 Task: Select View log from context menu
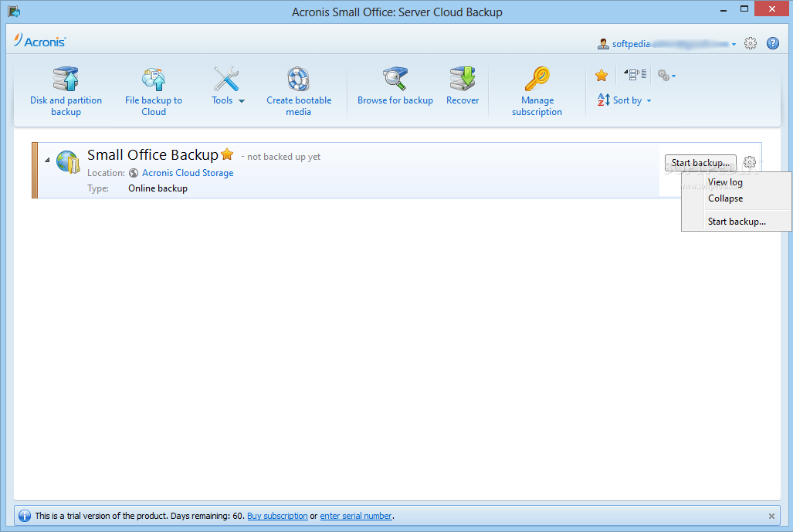pos(725,182)
